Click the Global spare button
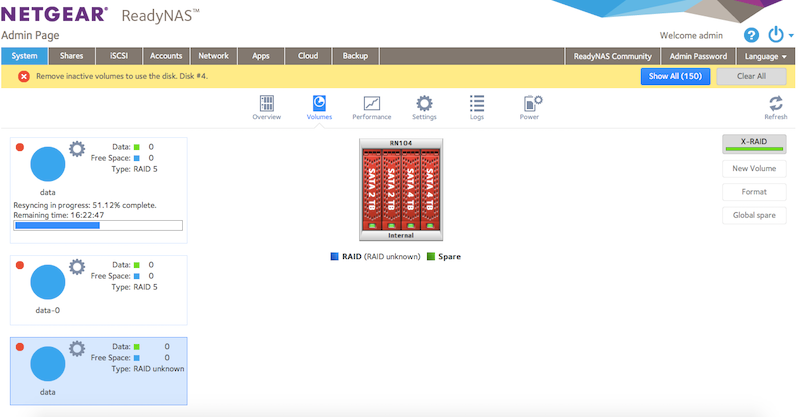The image size is (800, 417). [x=754, y=215]
